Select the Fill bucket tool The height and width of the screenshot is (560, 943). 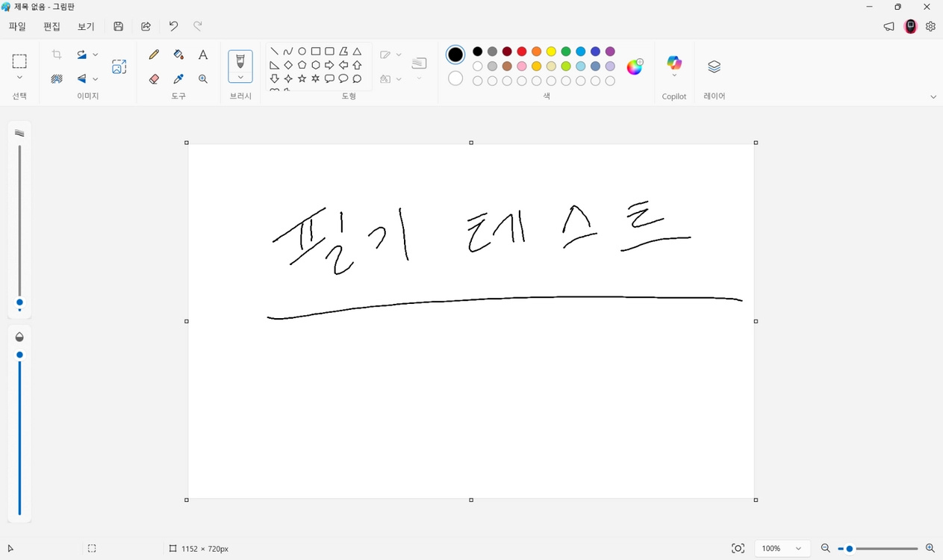(x=178, y=55)
